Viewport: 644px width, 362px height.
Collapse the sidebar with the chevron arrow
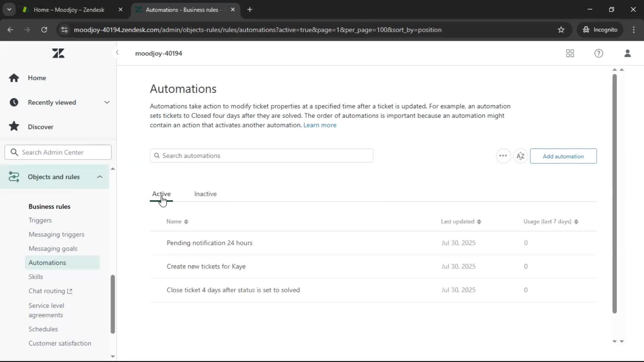117,53
